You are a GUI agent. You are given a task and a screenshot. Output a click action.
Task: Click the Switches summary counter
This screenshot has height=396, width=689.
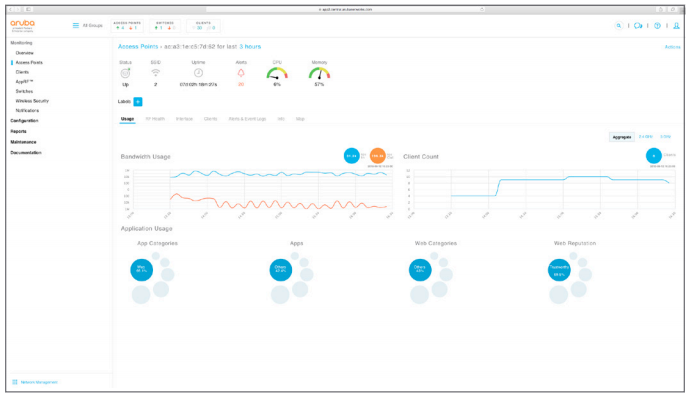pos(165,25)
